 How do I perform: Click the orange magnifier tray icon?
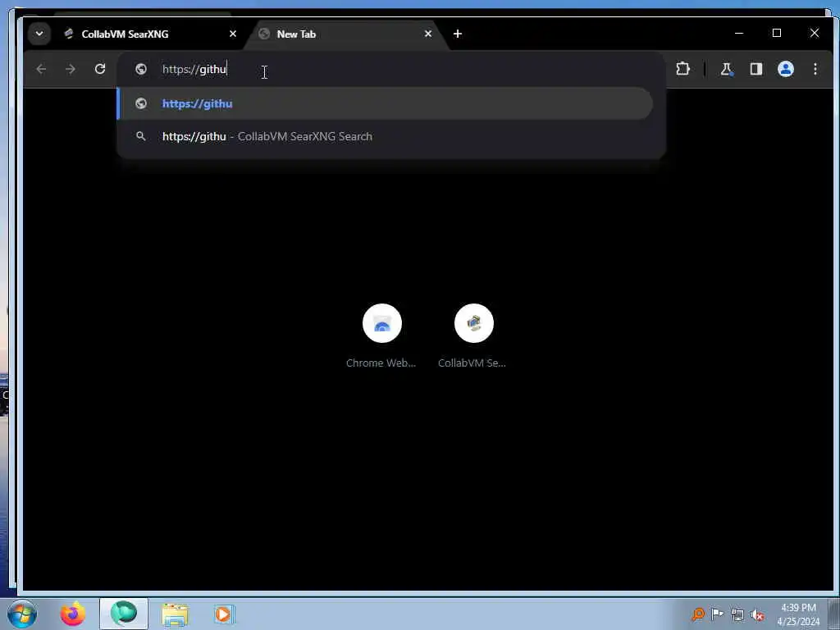coord(697,614)
